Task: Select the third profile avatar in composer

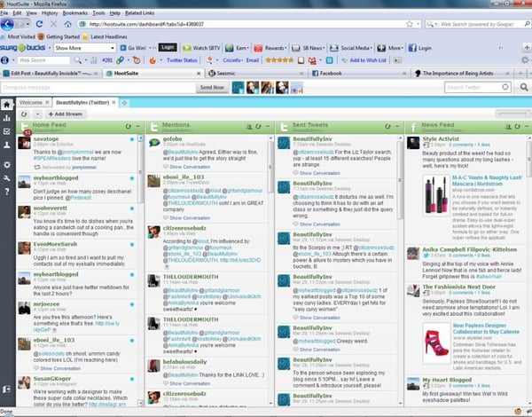Action: [267, 88]
